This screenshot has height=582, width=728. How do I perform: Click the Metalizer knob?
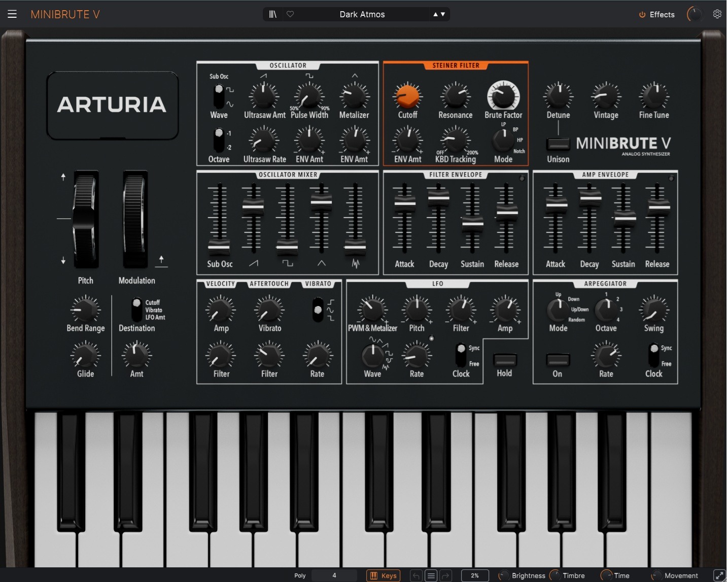pyautogui.click(x=354, y=96)
